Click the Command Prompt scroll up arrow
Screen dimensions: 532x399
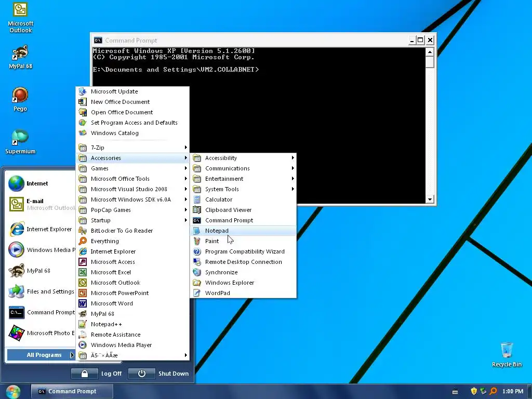[x=430, y=52]
